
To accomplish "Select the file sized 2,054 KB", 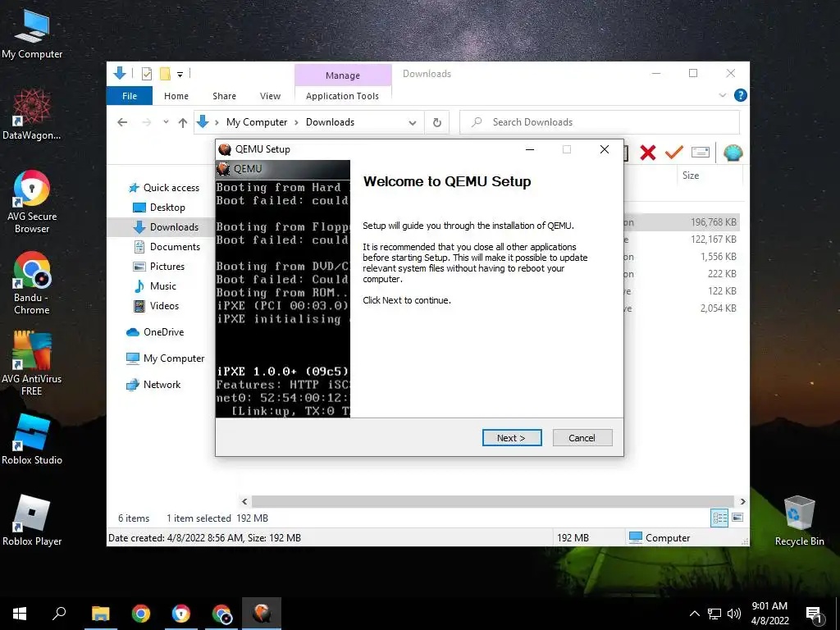I will pyautogui.click(x=682, y=308).
